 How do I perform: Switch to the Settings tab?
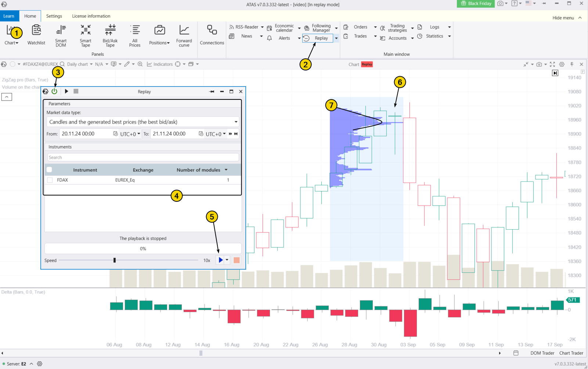[54, 16]
